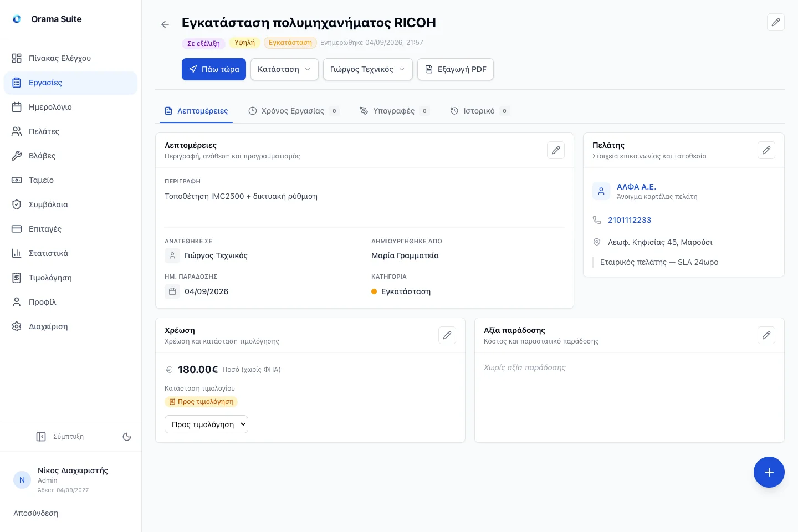Open the Γιώργος Τεχνικός assignee dropdown
798x532 pixels.
[x=368, y=69]
